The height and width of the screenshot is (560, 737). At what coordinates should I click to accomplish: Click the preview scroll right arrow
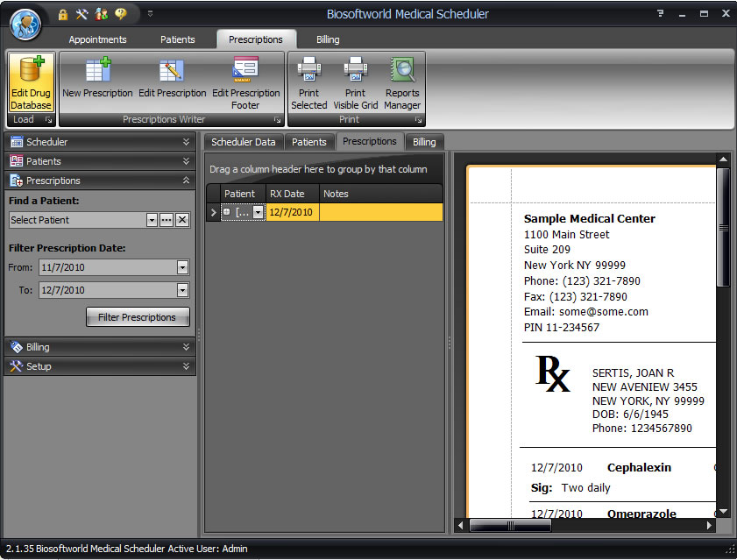tap(709, 525)
